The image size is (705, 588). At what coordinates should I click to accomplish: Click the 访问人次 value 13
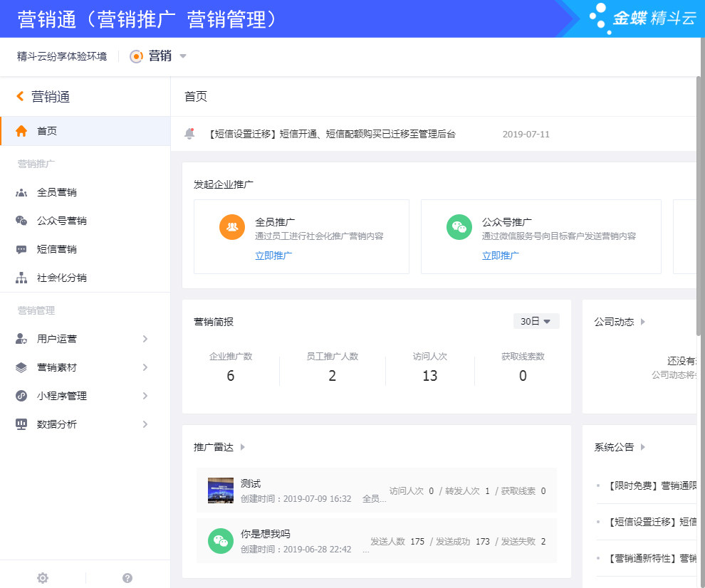(x=430, y=375)
